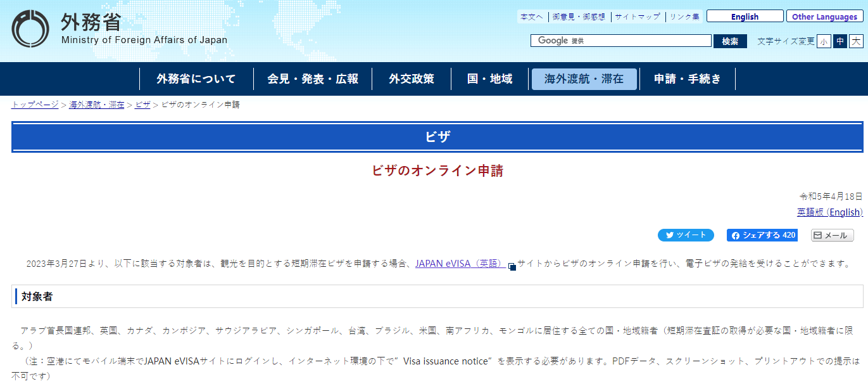Open the 国・地域 navigation menu

tap(489, 79)
